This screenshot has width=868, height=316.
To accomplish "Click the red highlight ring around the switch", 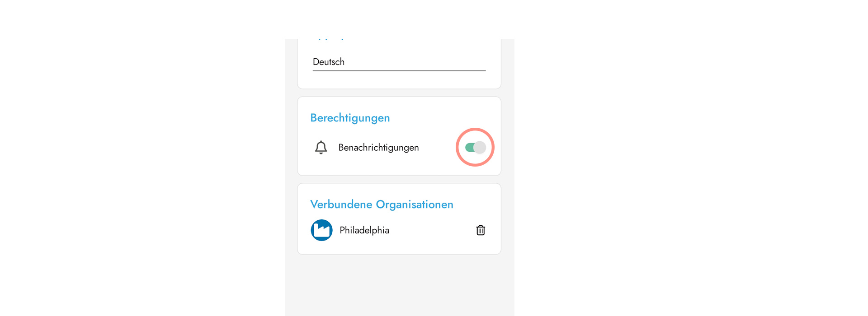I will (475, 130).
